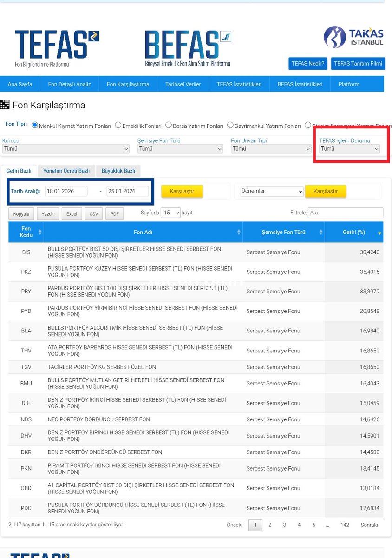The image size is (392, 558).
Task: Click Sonraki pagination link
Action: pos(369,525)
